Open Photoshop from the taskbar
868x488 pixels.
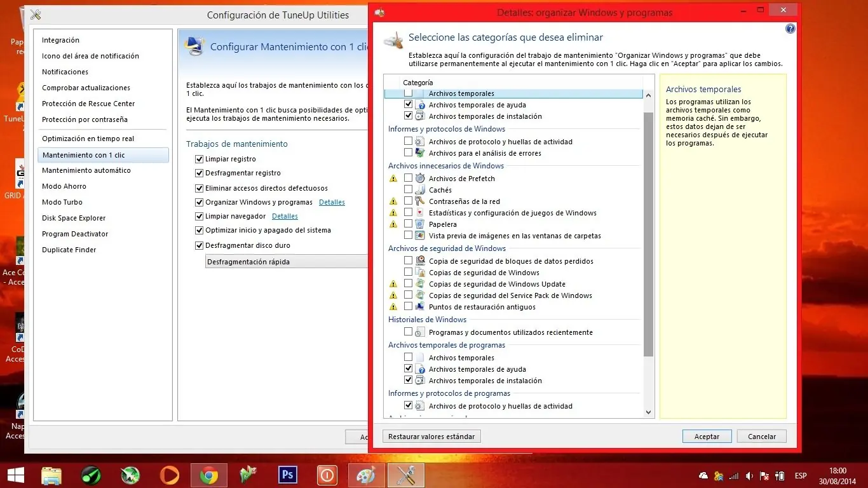[288, 475]
